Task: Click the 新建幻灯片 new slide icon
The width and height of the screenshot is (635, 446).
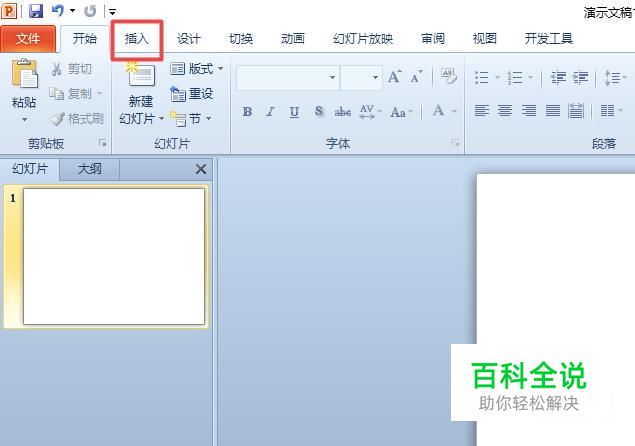Action: point(140,74)
